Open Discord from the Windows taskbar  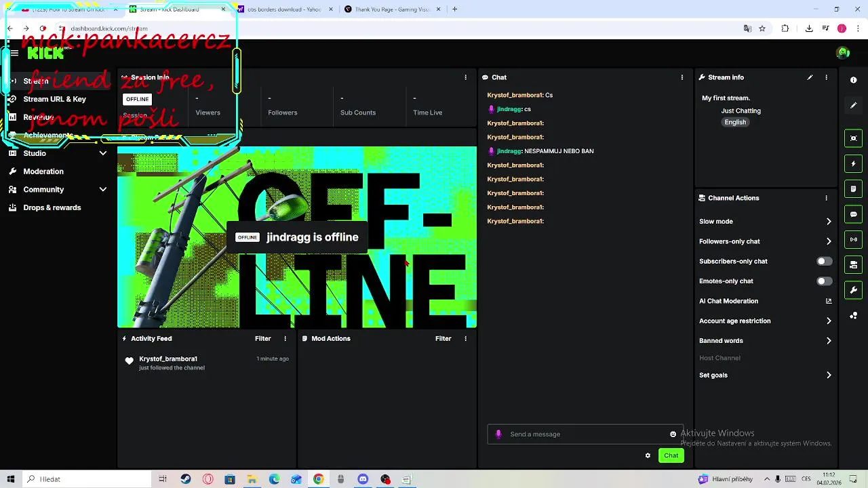pos(363,479)
